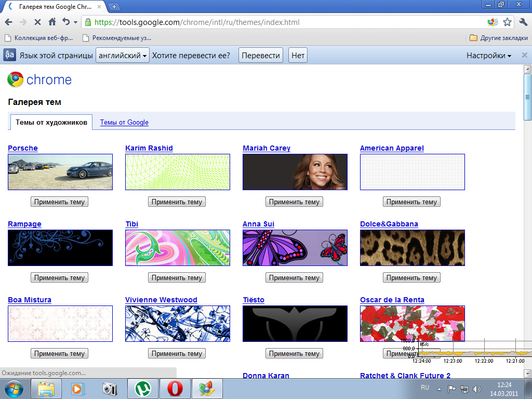Click the Karim Rashid green mesh thumbnail
The width and height of the screenshot is (532, 399).
178,172
